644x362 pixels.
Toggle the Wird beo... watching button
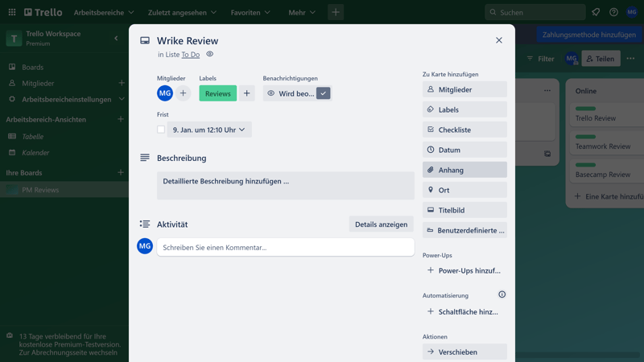tap(297, 93)
